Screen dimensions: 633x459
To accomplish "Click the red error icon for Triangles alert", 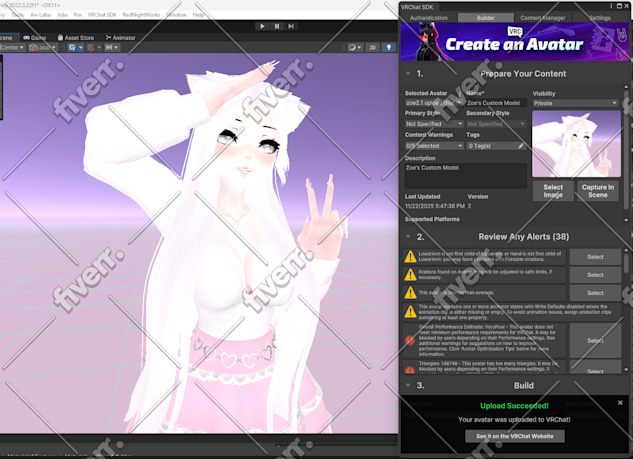I will 410,370.
